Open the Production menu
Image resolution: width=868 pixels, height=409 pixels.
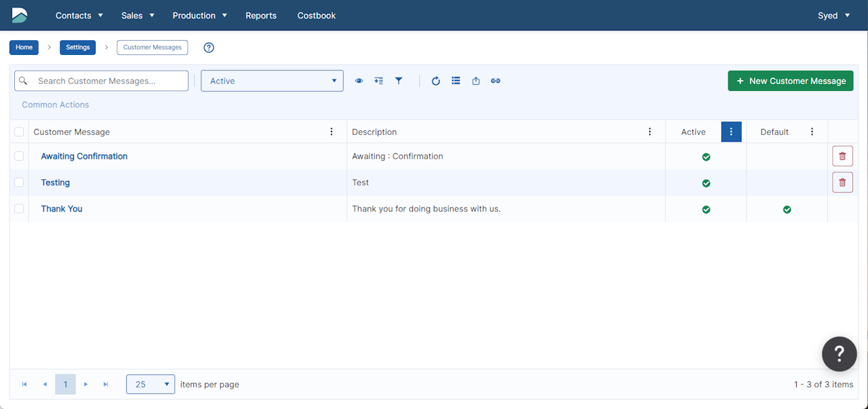pos(199,15)
